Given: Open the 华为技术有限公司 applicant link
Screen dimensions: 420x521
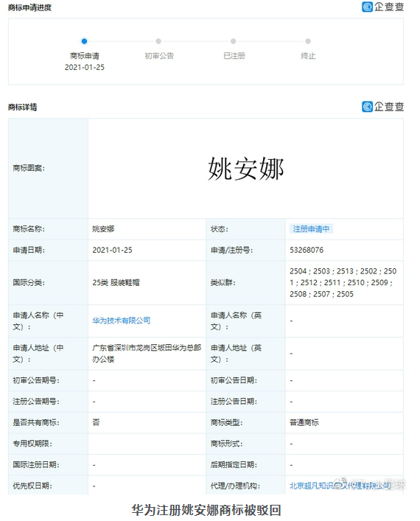Looking at the screenshot, I should tap(122, 321).
